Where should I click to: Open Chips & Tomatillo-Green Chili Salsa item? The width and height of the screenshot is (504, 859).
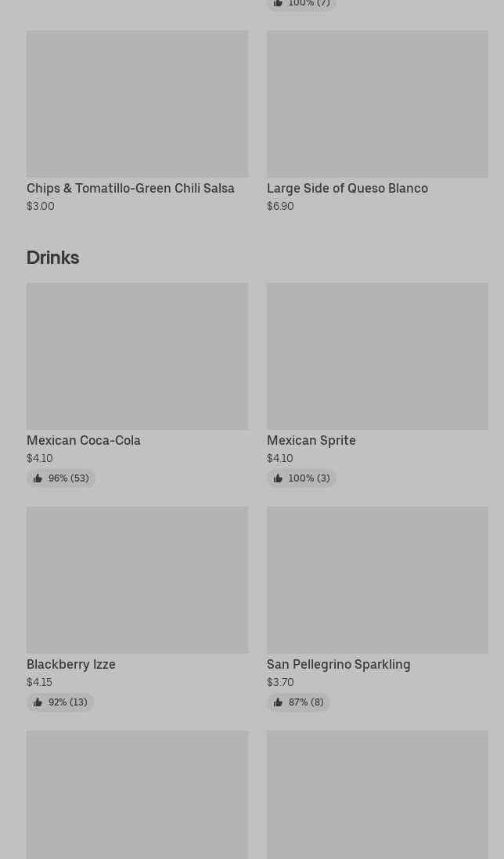click(130, 188)
